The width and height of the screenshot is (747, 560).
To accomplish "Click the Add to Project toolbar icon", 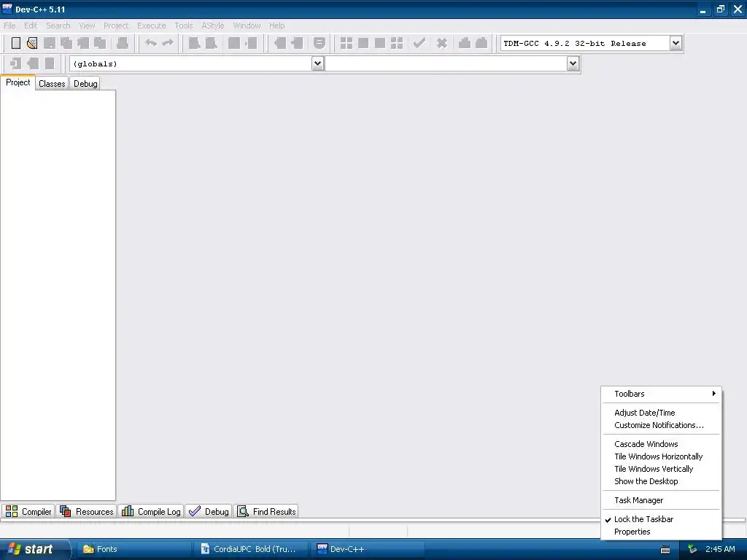I will 280,43.
